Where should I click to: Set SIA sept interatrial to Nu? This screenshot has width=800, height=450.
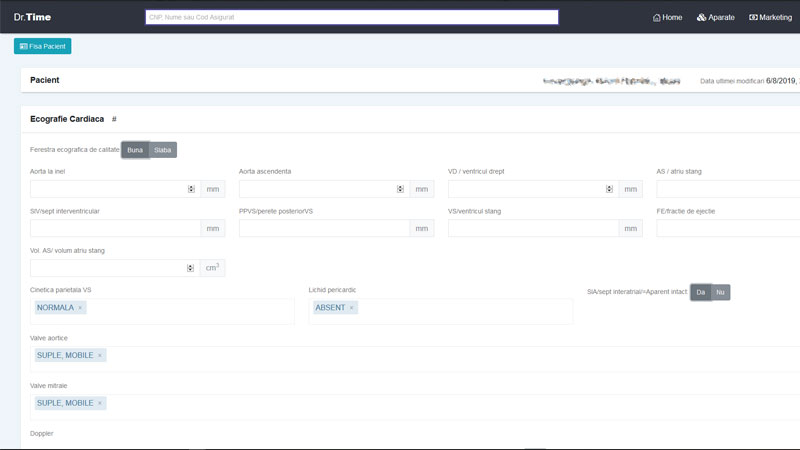720,292
